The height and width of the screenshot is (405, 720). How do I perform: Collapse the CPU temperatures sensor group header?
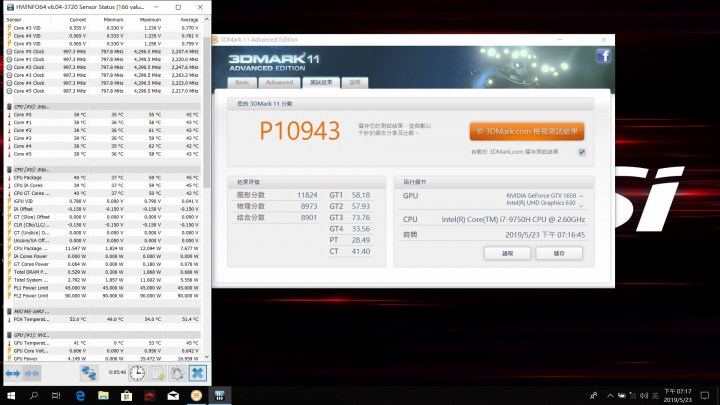104,107
